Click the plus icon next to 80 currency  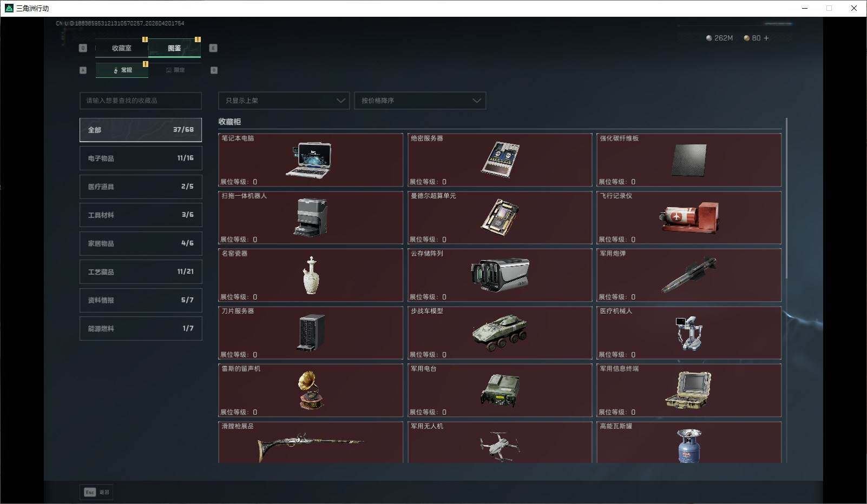pyautogui.click(x=766, y=38)
